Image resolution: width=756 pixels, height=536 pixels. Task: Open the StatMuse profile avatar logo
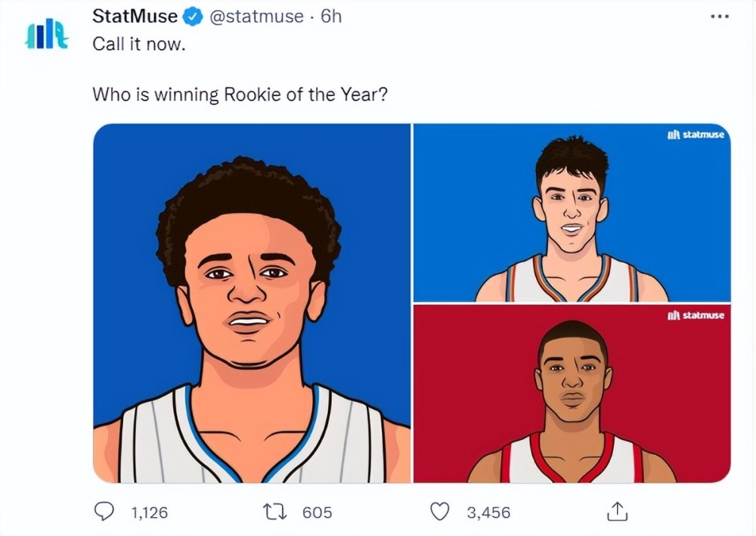click(47, 35)
